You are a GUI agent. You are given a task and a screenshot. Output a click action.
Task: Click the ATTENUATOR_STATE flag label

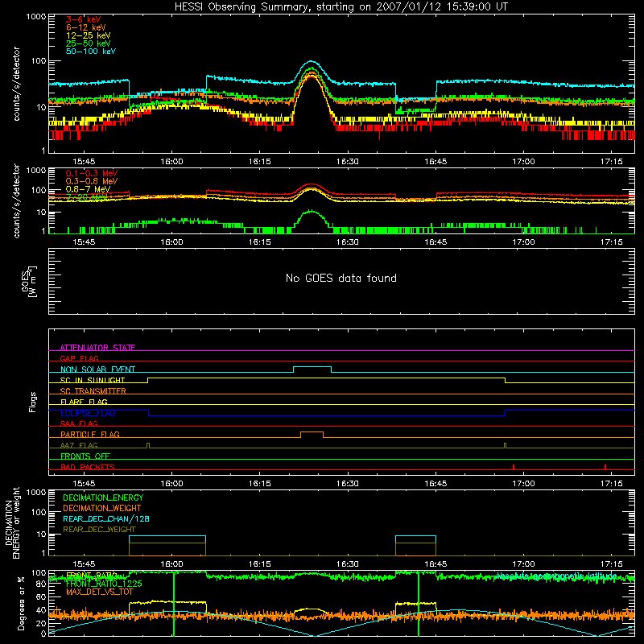pos(97,348)
